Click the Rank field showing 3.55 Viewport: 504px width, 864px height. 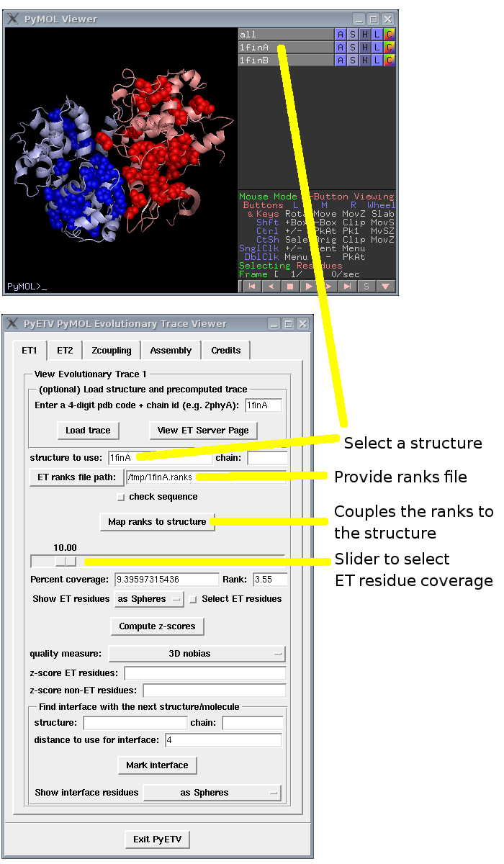[270, 580]
